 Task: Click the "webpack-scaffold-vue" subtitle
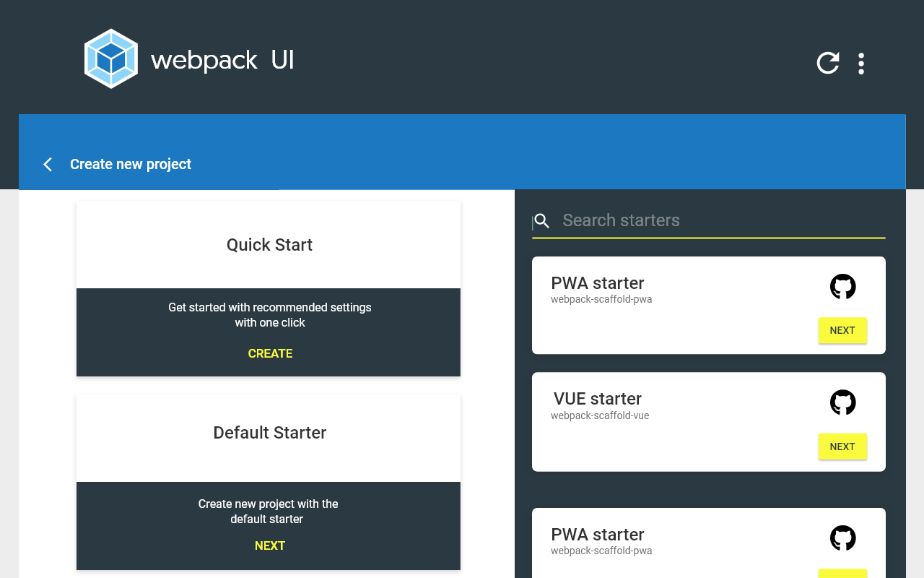[x=600, y=415]
